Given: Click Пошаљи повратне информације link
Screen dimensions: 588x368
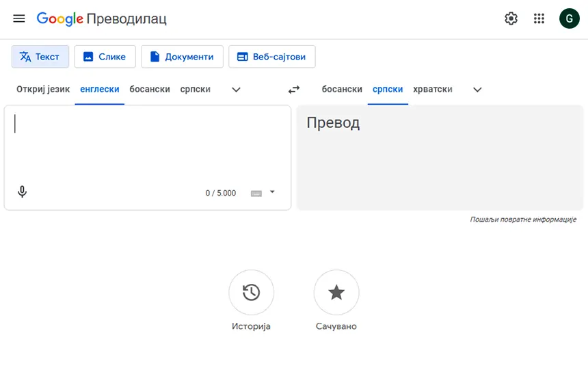Looking at the screenshot, I should pyautogui.click(x=523, y=220).
